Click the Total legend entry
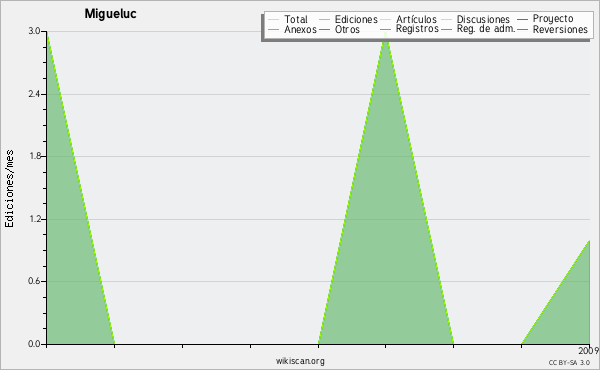 [288, 19]
